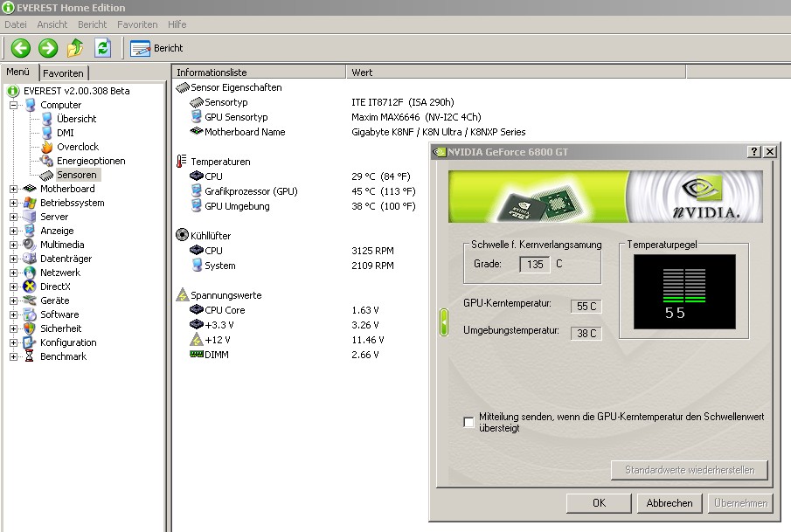Click the Wert column header

[x=516, y=73]
